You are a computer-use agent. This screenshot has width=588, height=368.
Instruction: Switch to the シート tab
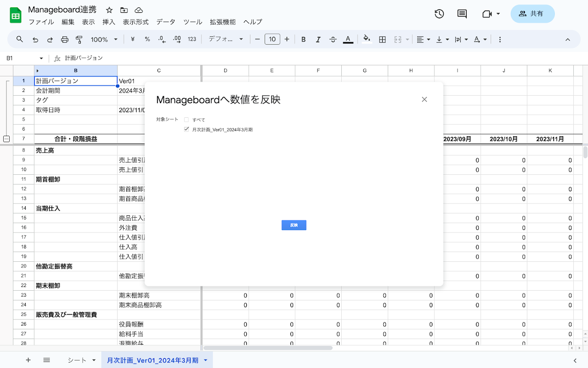tap(77, 360)
